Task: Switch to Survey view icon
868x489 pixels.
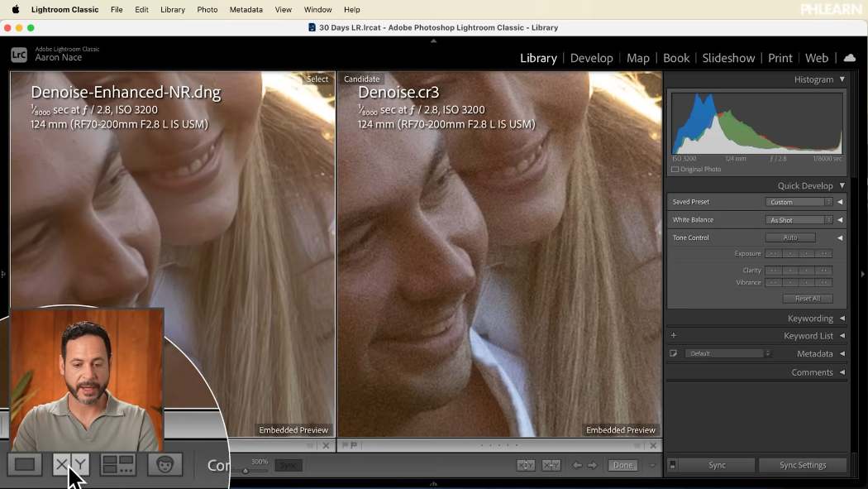Action: coord(118,464)
